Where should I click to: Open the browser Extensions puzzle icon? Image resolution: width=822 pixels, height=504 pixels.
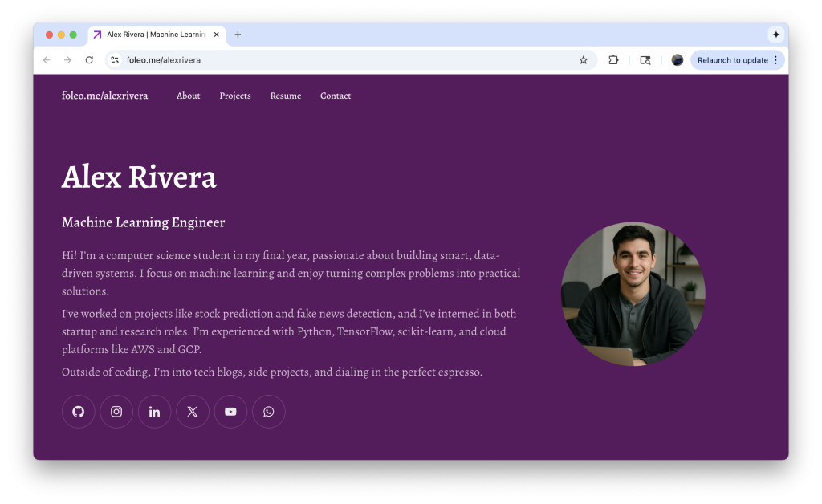[x=613, y=60]
